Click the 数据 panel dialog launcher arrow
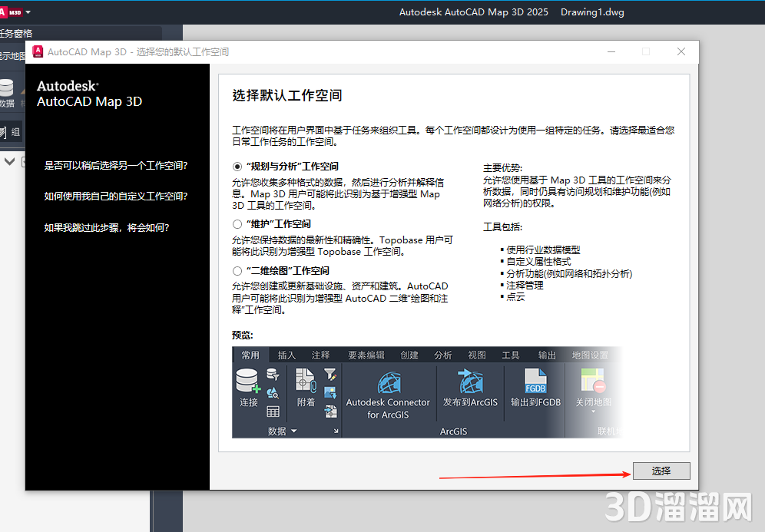Image resolution: width=765 pixels, height=532 pixels. click(336, 431)
